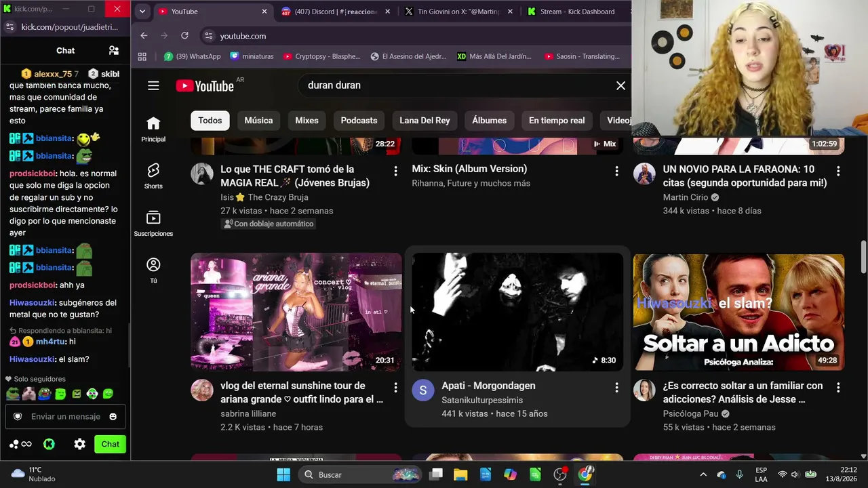Play the Apati - Morgondagen thumbnail
The image size is (868, 488).
click(517, 312)
